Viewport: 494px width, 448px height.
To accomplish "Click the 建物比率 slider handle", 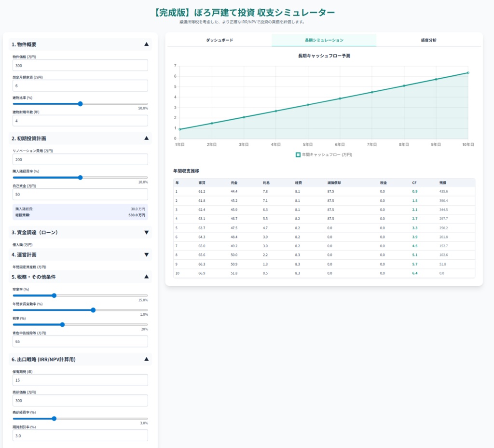I will (81, 104).
